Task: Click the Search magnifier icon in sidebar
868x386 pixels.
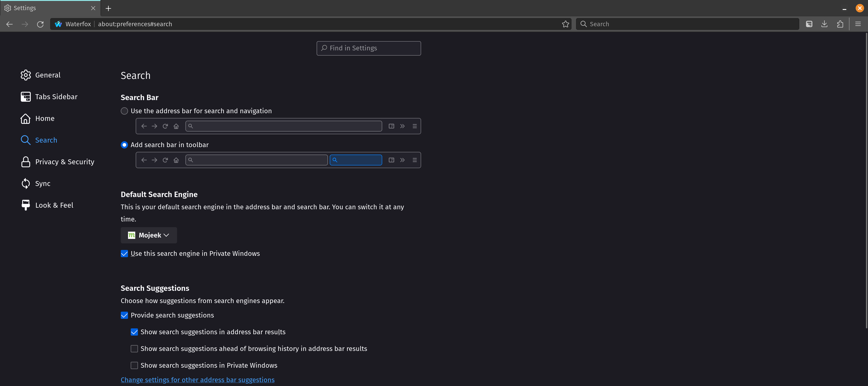Action: click(26, 140)
